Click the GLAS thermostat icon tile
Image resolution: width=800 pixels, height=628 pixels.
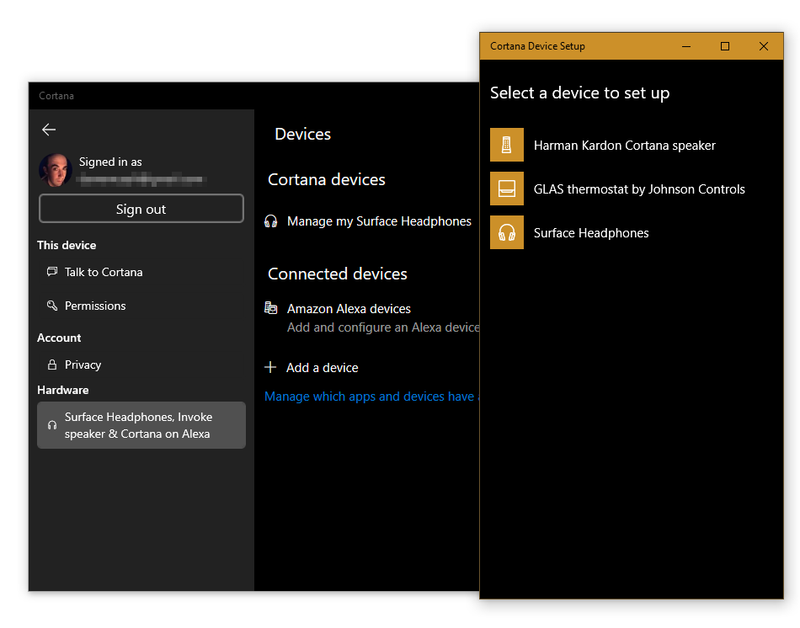coord(507,189)
